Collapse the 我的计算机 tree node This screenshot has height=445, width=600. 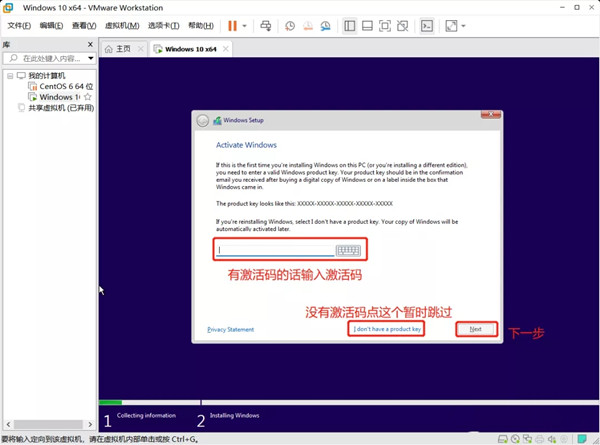(x=10, y=76)
